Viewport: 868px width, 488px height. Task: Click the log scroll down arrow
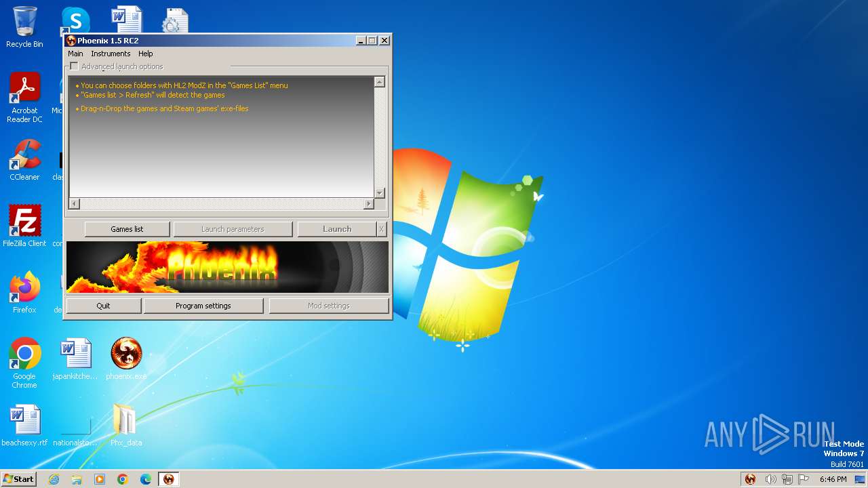(380, 193)
